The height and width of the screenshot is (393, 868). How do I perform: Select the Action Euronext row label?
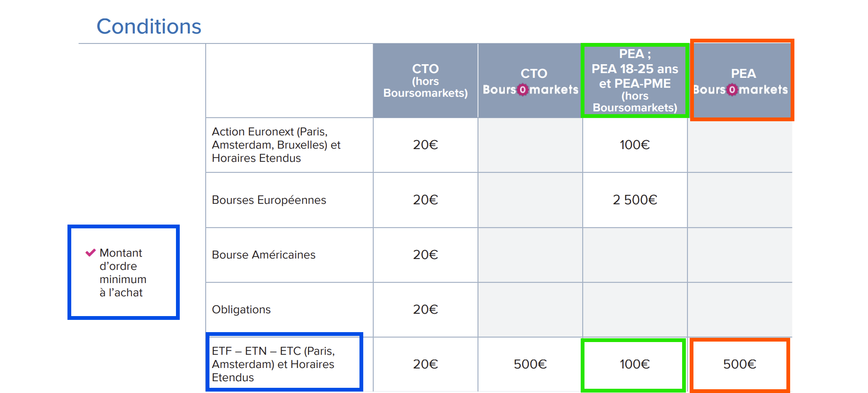pyautogui.click(x=276, y=145)
